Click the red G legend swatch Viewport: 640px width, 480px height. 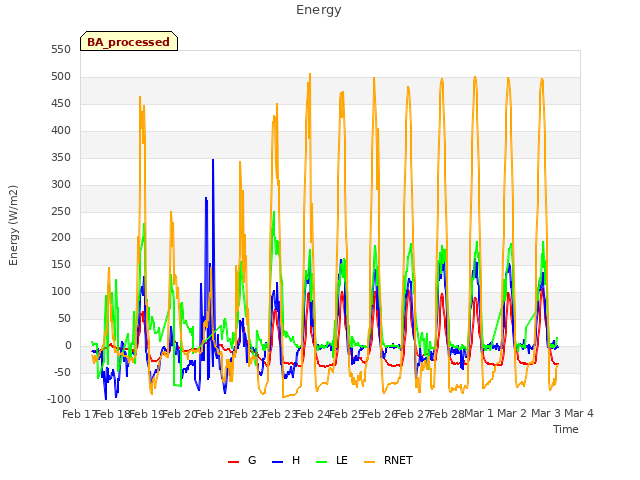[x=233, y=462]
